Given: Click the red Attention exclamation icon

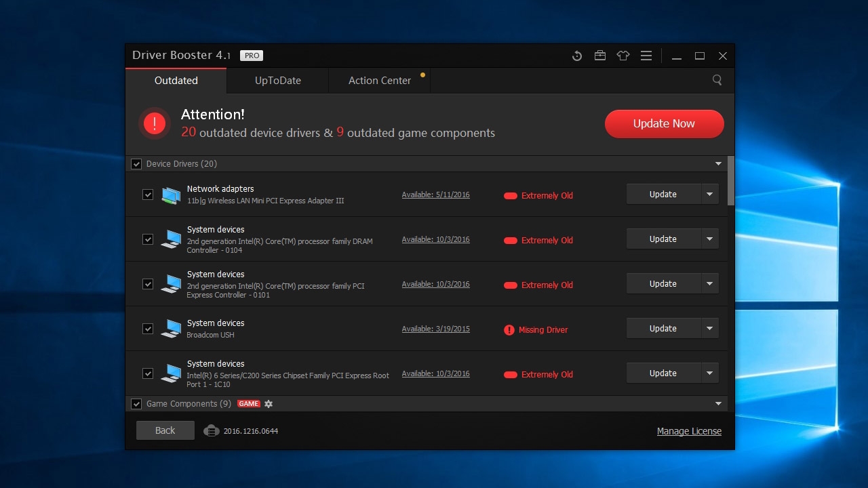Looking at the screenshot, I should pos(155,123).
